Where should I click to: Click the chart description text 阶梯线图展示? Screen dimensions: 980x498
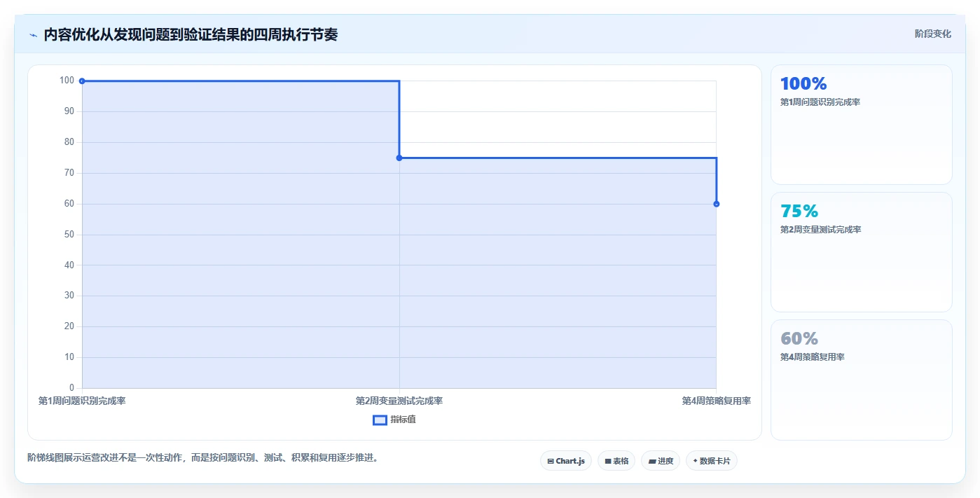click(203, 457)
